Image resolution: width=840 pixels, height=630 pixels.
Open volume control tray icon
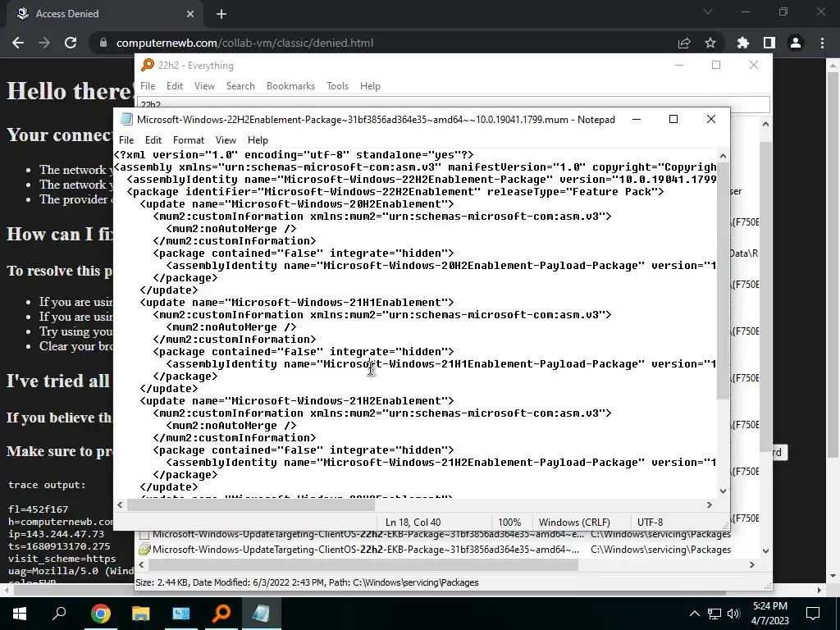[733, 614]
